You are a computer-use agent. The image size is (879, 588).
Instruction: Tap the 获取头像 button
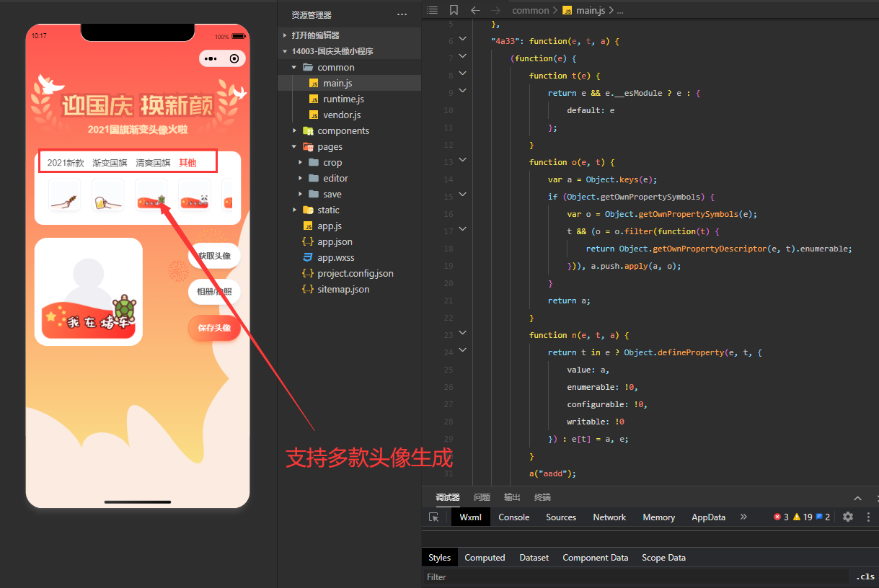point(214,256)
